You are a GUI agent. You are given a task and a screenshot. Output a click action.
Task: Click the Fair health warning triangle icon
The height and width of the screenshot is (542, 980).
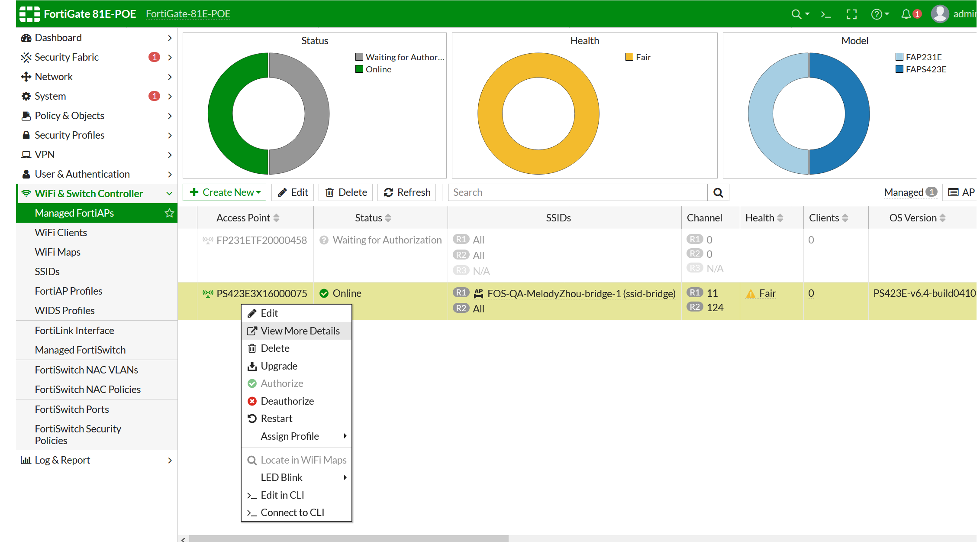pos(751,294)
